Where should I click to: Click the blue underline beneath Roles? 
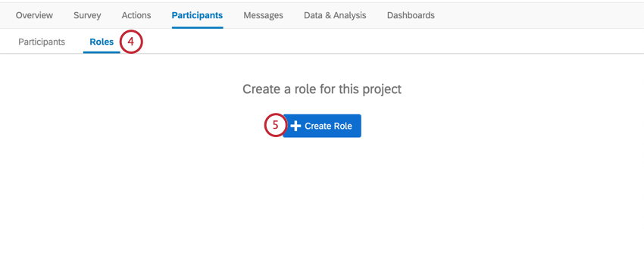(x=102, y=52)
